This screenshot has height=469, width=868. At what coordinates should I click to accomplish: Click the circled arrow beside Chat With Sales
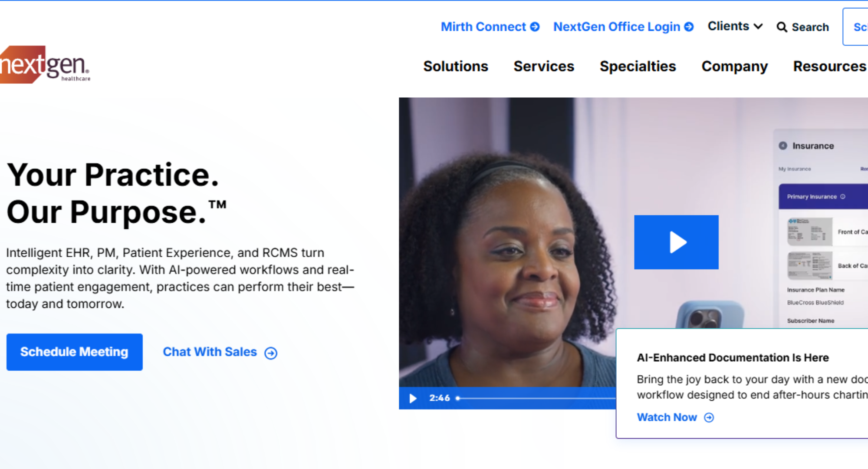coord(271,353)
